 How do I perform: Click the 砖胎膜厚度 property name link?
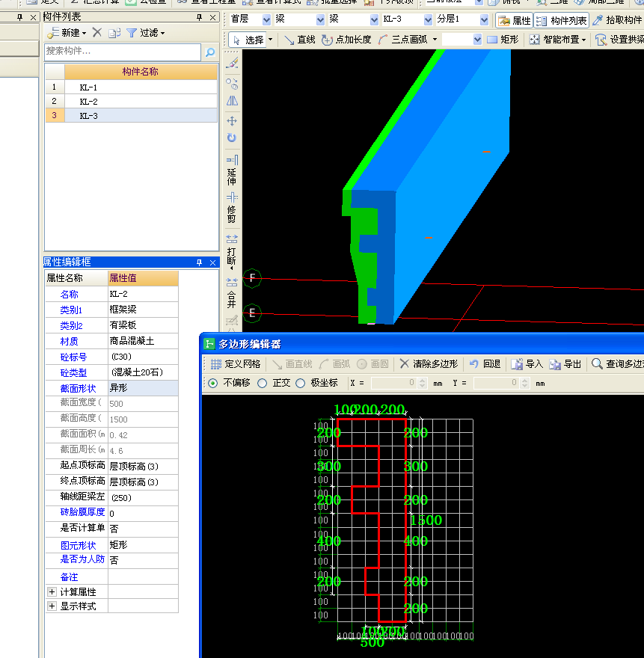(x=83, y=512)
